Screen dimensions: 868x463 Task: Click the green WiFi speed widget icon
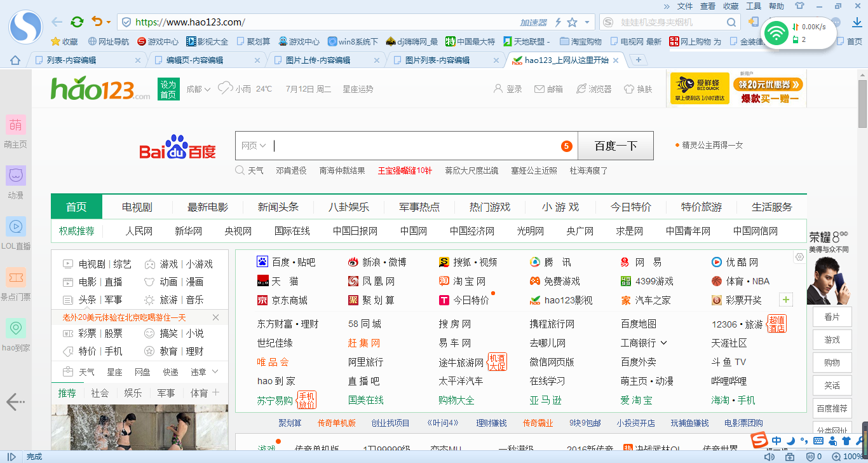coord(776,33)
